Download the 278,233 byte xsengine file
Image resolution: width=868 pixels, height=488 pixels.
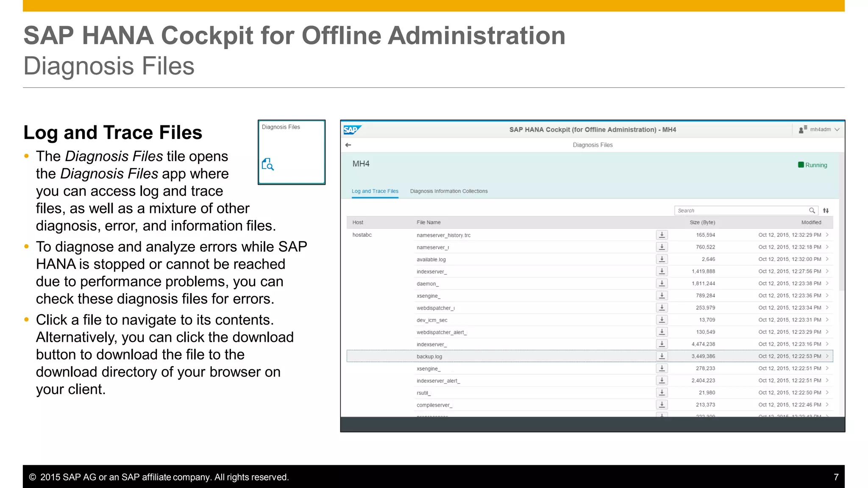tap(662, 368)
